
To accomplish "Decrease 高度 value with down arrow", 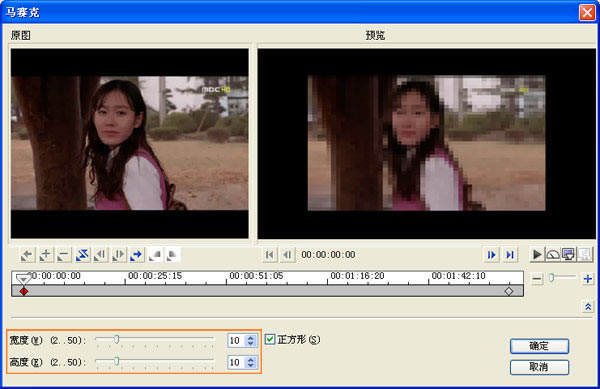I will 251,365.
